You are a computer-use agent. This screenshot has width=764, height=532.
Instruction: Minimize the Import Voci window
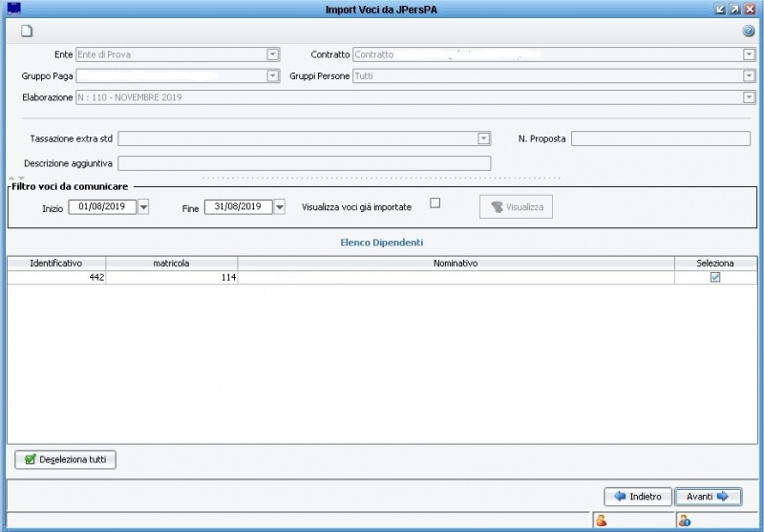pyautogui.click(x=719, y=9)
